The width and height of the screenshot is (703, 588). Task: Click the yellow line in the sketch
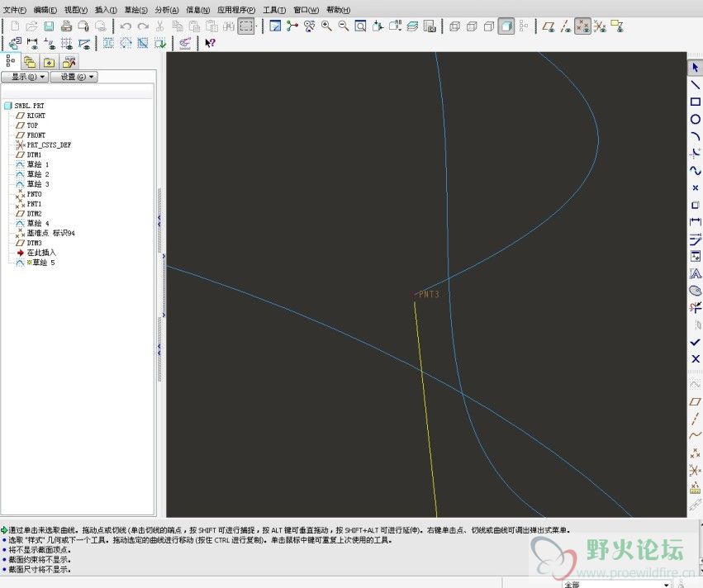coord(425,410)
